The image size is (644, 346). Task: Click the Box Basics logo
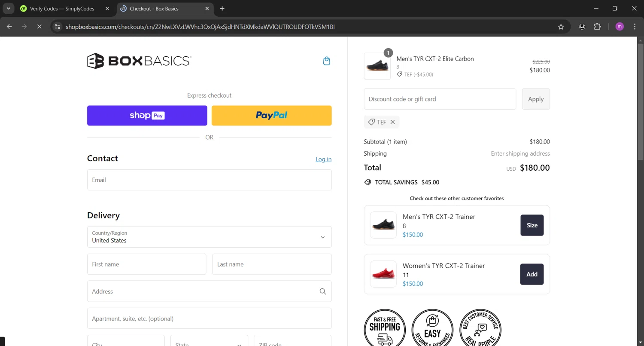pos(139,61)
